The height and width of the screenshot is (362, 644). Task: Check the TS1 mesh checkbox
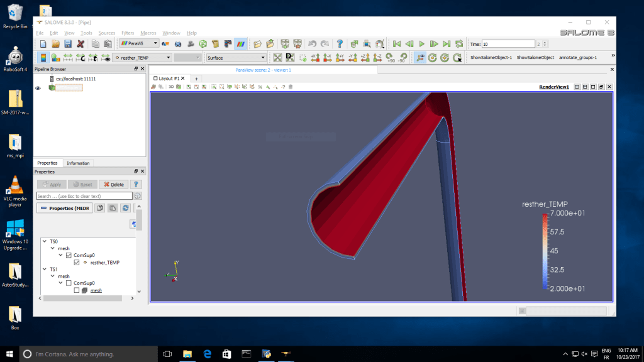77,290
